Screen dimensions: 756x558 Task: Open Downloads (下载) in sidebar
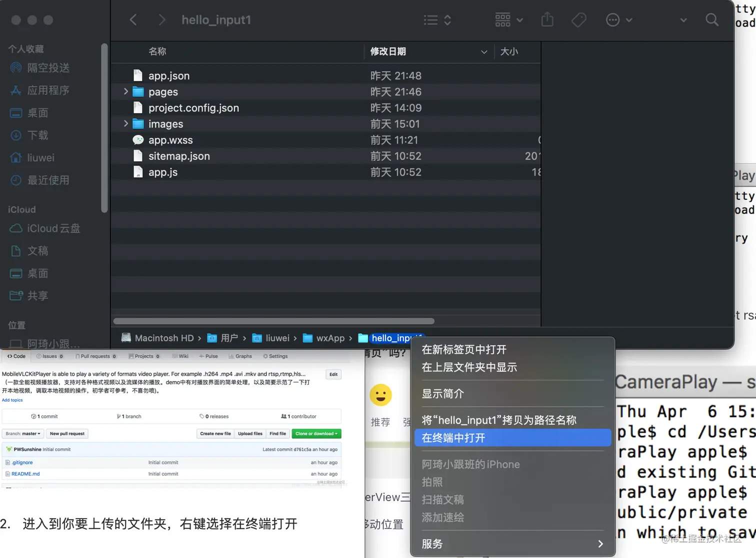pos(29,135)
